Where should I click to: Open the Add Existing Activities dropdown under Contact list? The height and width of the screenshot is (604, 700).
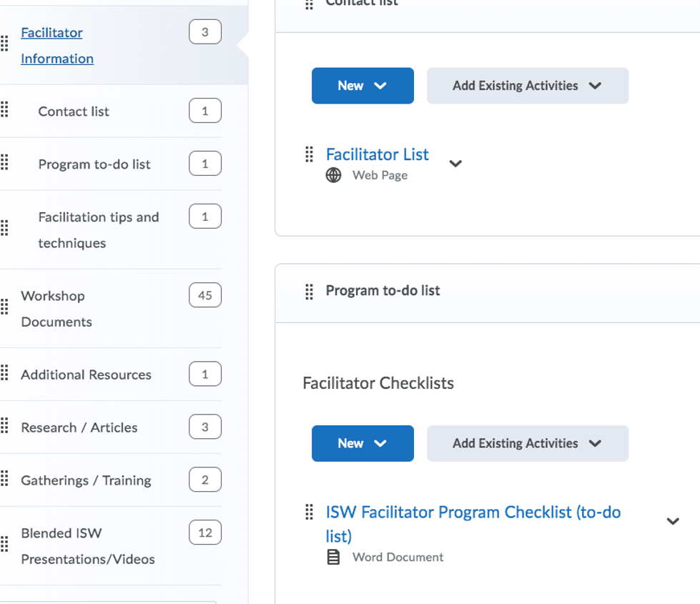527,85
